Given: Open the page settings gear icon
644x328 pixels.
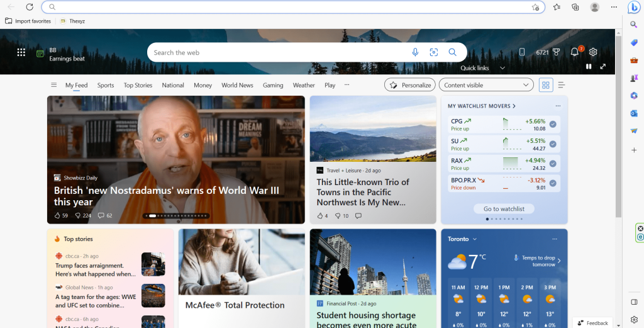Looking at the screenshot, I should [x=592, y=52].
